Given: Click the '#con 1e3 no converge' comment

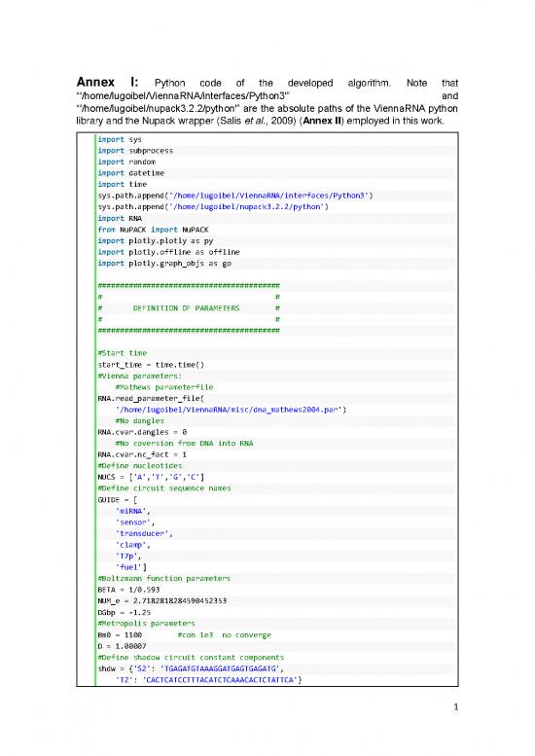Looking at the screenshot, I should tap(224, 635).
